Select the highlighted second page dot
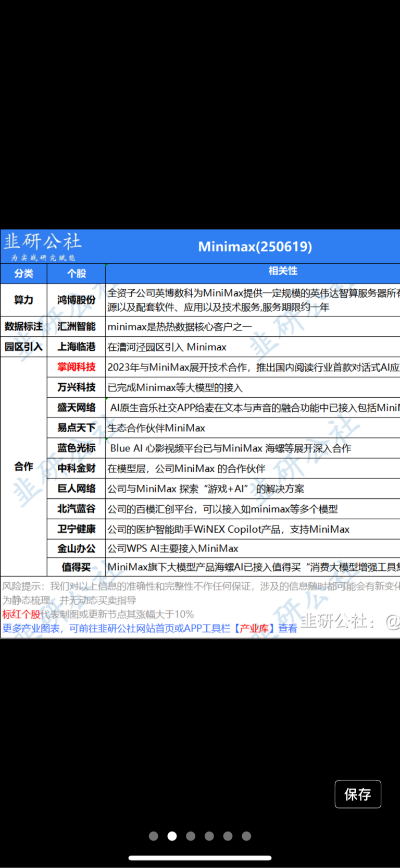 click(172, 836)
